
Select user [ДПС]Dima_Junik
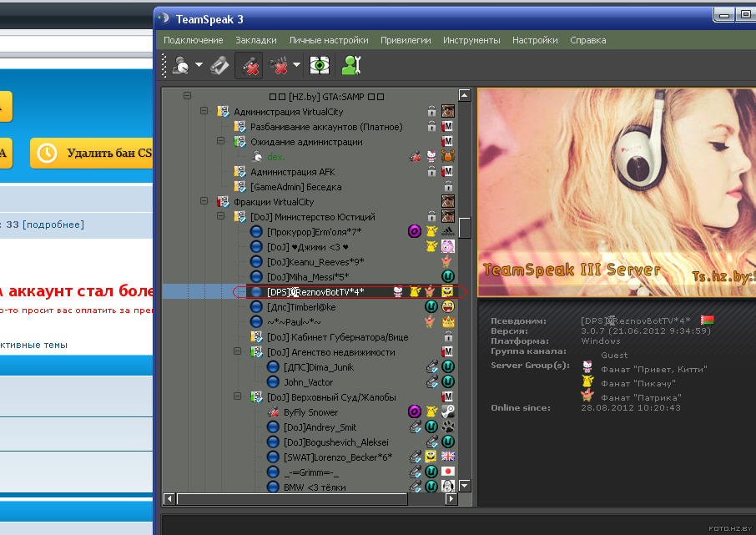[x=319, y=367]
